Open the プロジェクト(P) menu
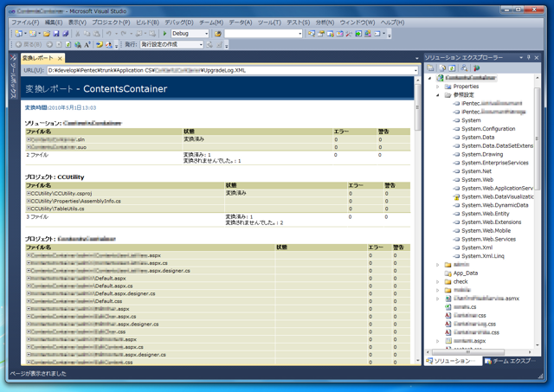The width and height of the screenshot is (554, 392). [x=111, y=22]
